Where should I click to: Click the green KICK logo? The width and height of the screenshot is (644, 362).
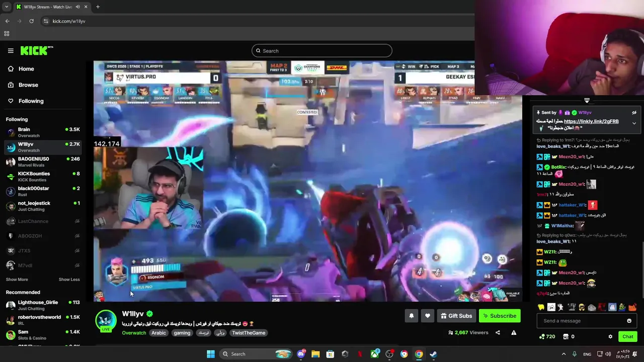pyautogui.click(x=36, y=50)
